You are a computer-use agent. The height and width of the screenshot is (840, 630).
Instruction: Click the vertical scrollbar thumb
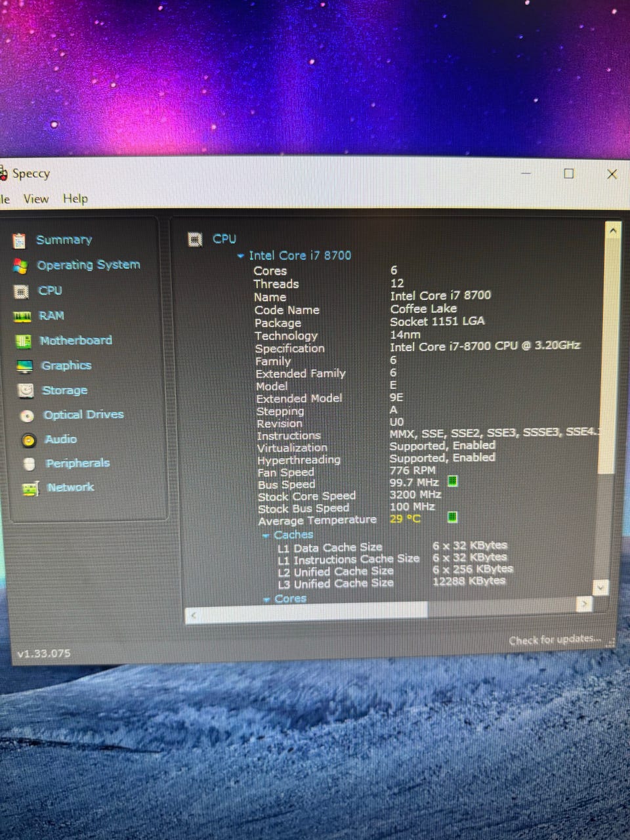coord(610,356)
